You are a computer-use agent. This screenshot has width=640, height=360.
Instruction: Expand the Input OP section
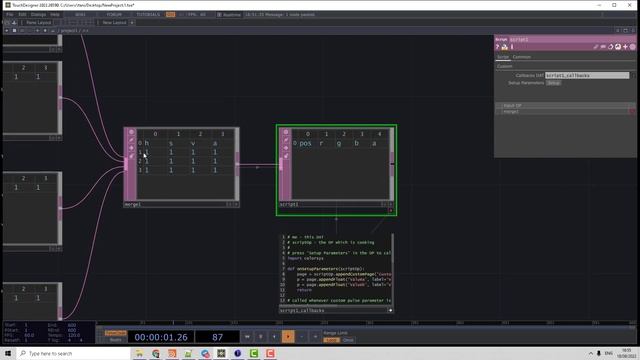pyautogui.click(x=565, y=106)
